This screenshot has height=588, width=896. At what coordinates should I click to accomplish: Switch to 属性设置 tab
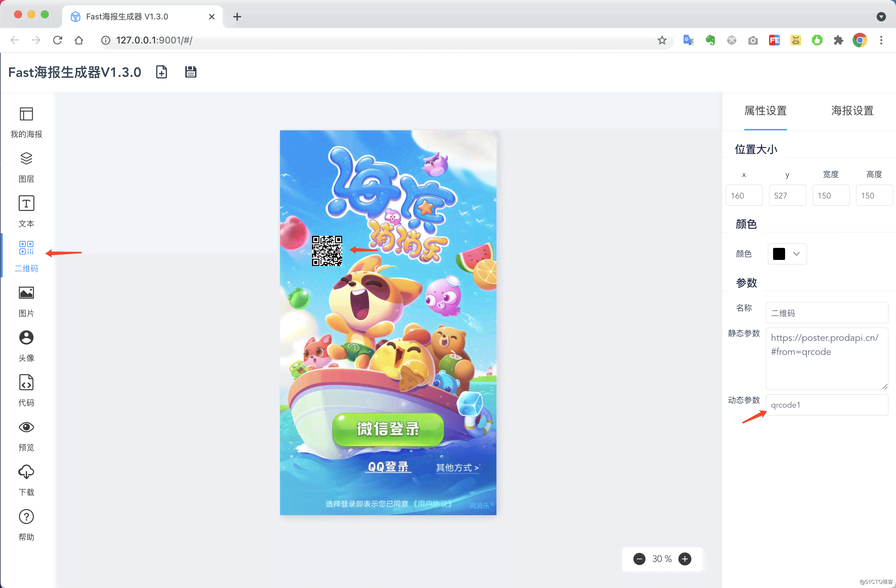click(x=765, y=110)
